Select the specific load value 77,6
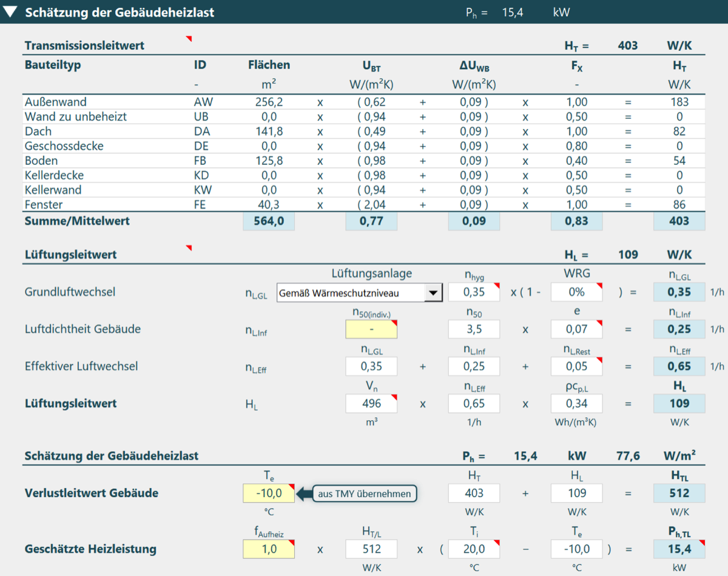 (x=629, y=456)
